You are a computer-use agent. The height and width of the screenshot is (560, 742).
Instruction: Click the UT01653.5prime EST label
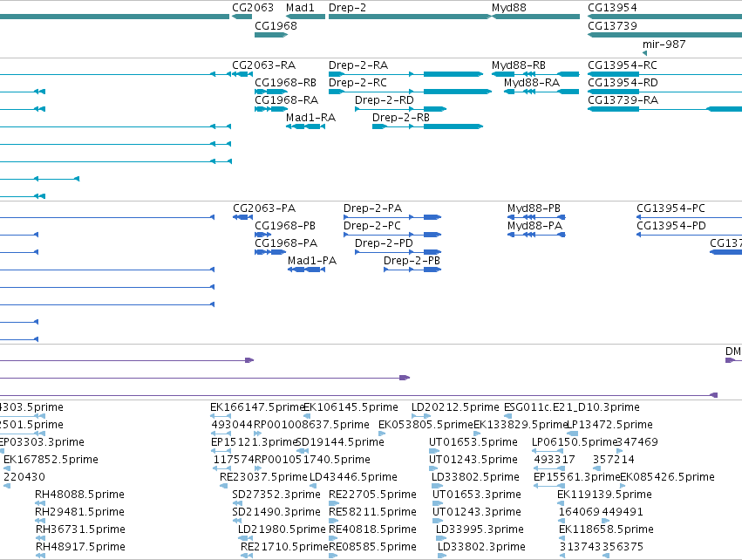click(473, 442)
